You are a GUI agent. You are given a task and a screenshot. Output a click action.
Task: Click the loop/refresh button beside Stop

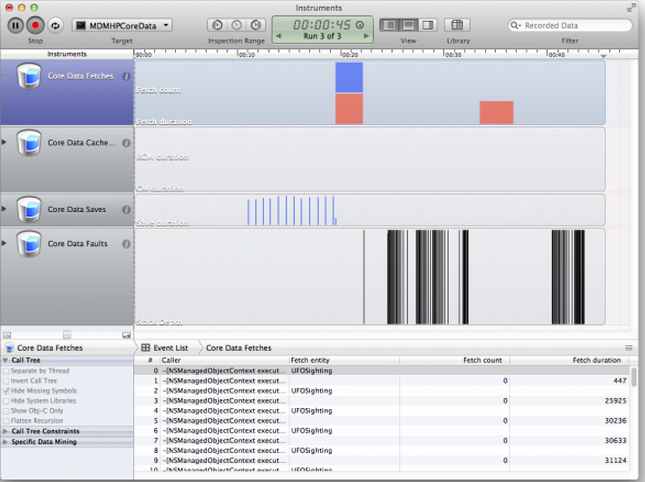tap(55, 25)
